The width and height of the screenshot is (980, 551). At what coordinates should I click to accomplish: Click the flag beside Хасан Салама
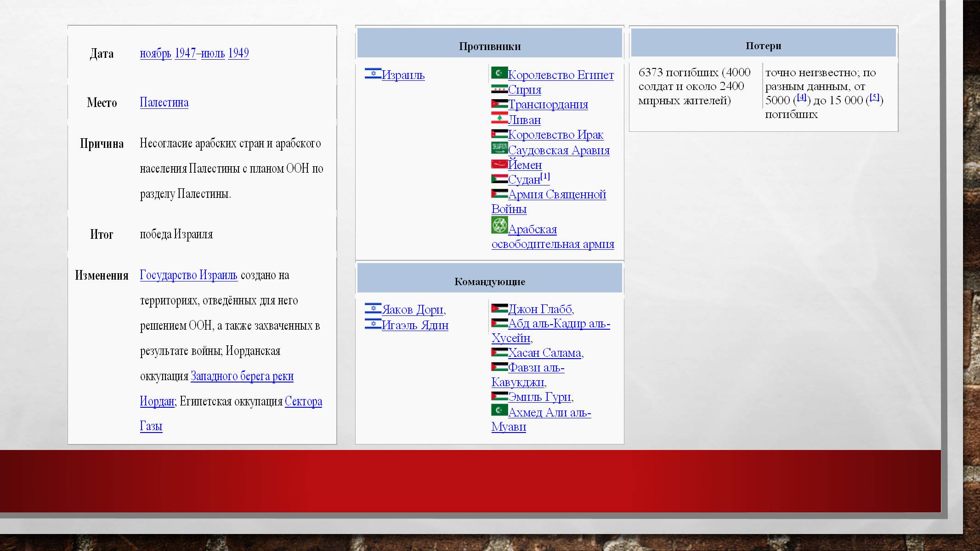pos(499,353)
